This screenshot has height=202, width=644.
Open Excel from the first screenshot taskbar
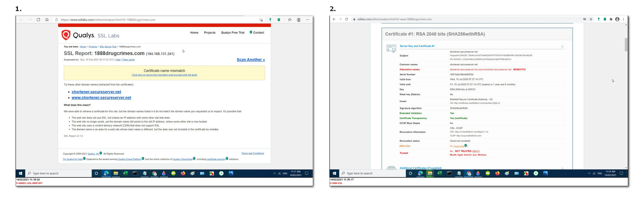coord(125,173)
